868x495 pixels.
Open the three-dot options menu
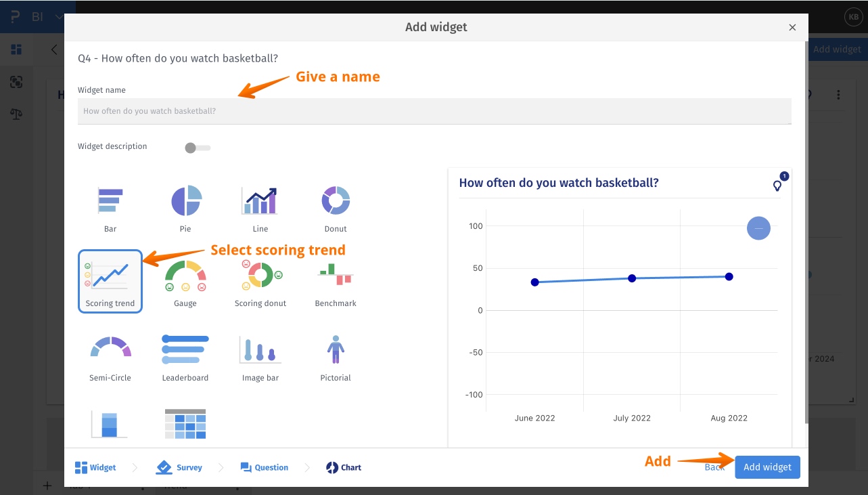pos(838,94)
